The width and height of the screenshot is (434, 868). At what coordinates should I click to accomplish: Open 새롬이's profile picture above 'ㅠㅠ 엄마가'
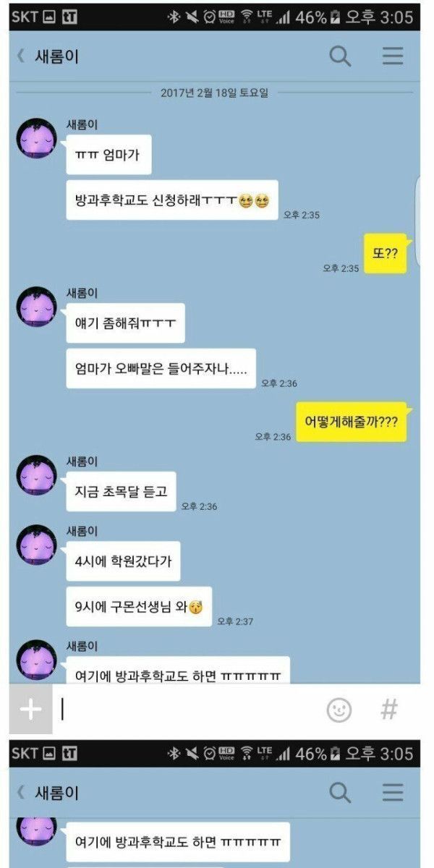(36, 138)
